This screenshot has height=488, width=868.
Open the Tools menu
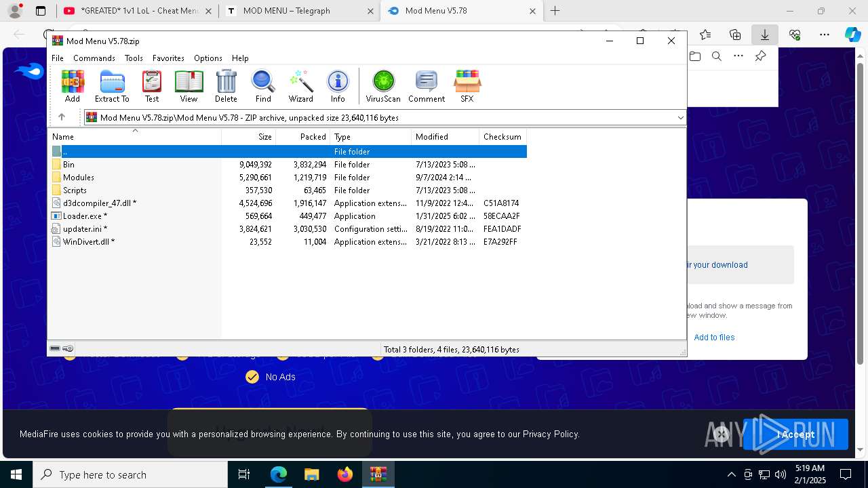point(134,58)
